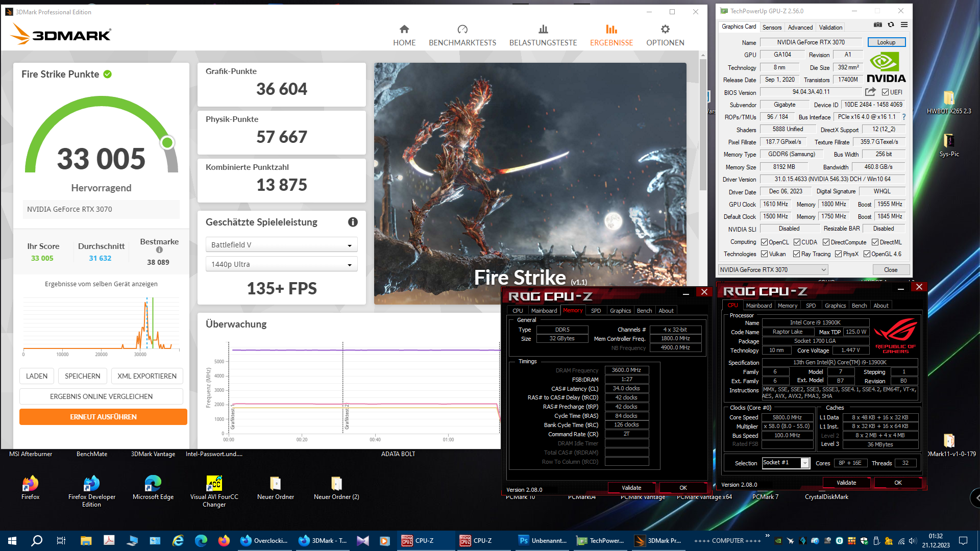Click LADEN button
This screenshot has height=551, width=980.
pos(37,376)
